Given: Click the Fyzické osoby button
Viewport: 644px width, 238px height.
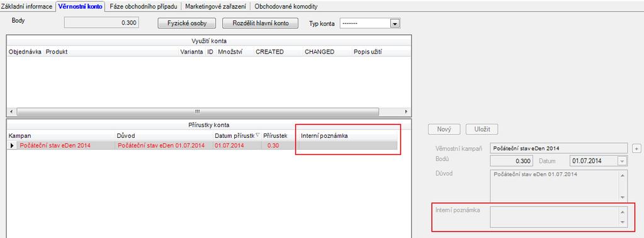Looking at the screenshot, I should pos(187,23).
